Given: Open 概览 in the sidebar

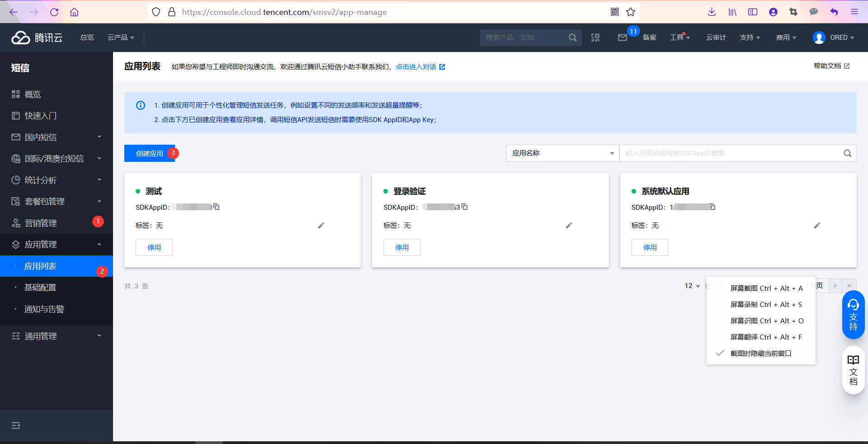Looking at the screenshot, I should coord(57,94).
